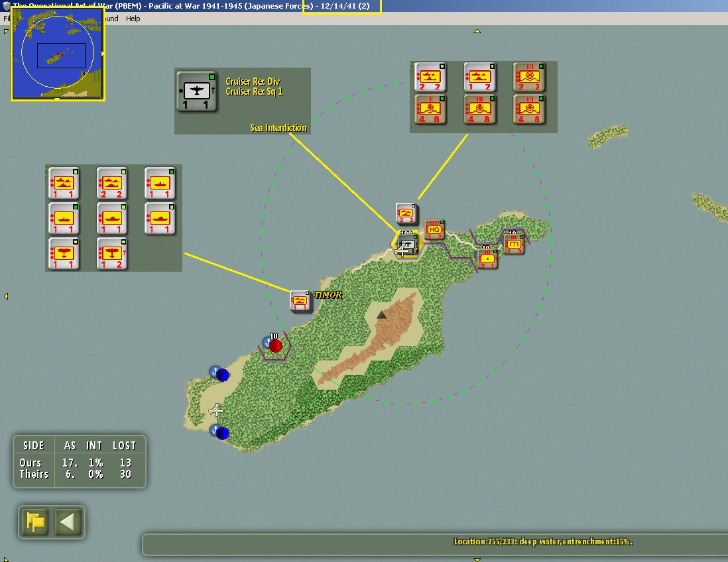Click the naval unit counter beside TIMOR label
728x562 pixels.
tap(300, 301)
